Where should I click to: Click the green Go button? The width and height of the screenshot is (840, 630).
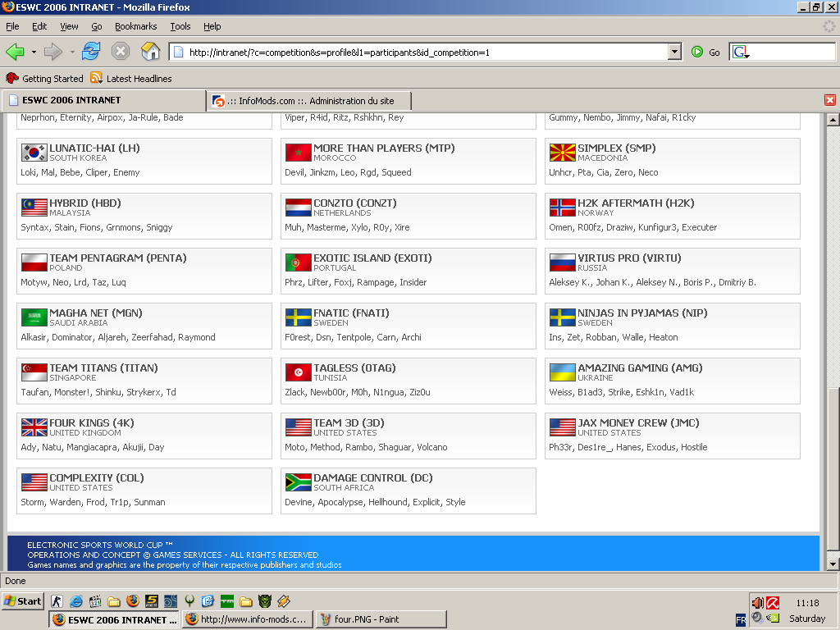(705, 52)
